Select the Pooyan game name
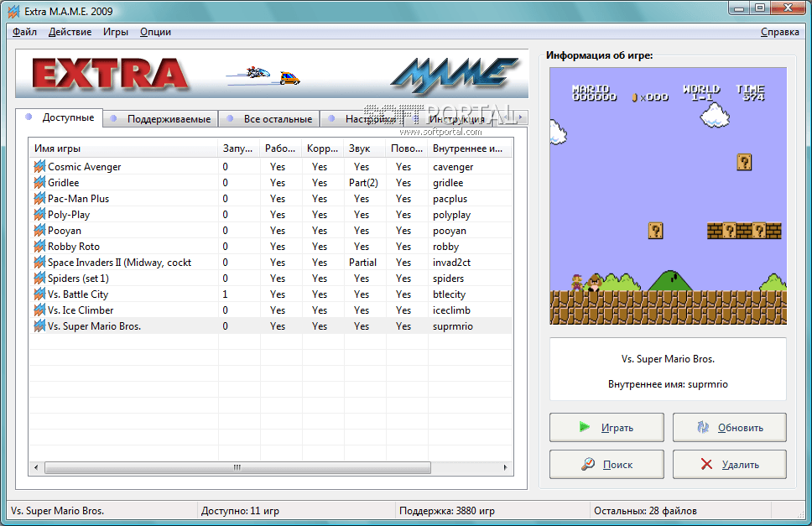This screenshot has height=526, width=812. pos(65,231)
